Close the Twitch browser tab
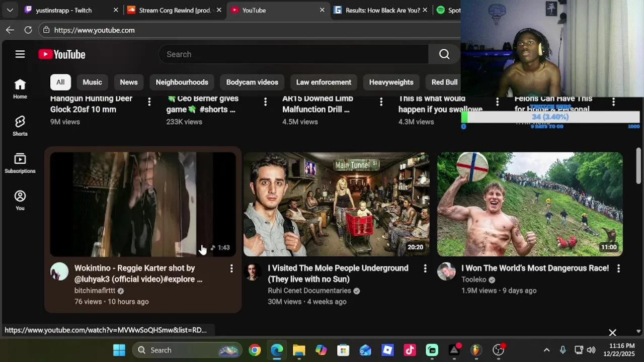Image resolution: width=644 pixels, height=362 pixels. [116, 10]
